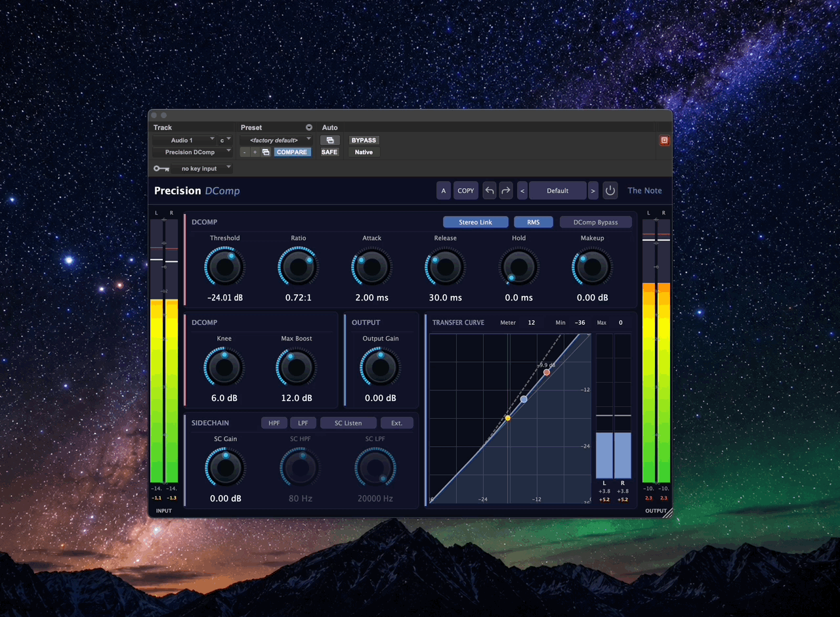This screenshot has width=840, height=617.
Task: Toggle the plugin BYPASS button
Action: click(364, 140)
